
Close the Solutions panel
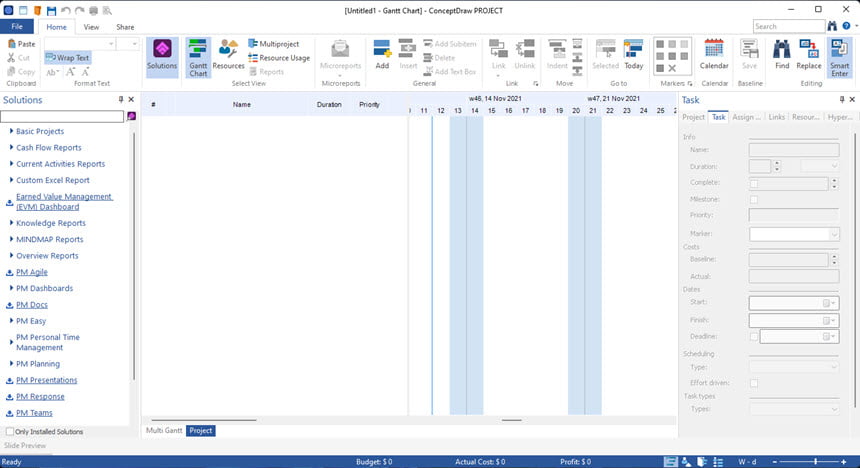pos(131,99)
